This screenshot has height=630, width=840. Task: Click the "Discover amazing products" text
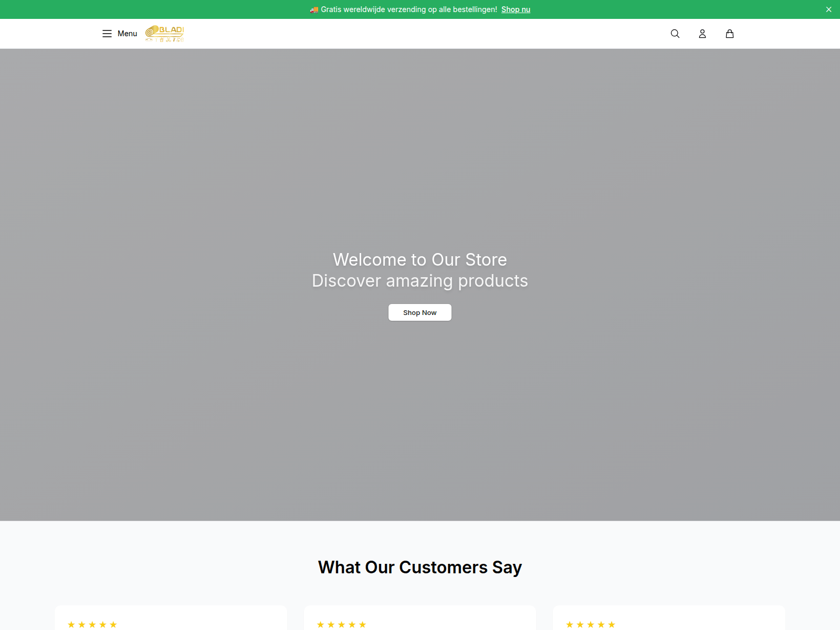click(420, 281)
